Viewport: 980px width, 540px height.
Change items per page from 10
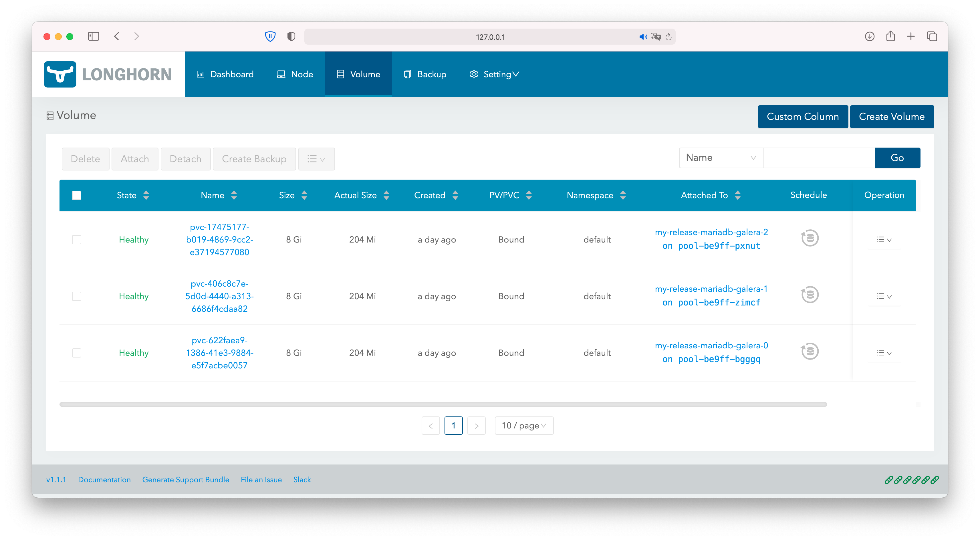524,425
